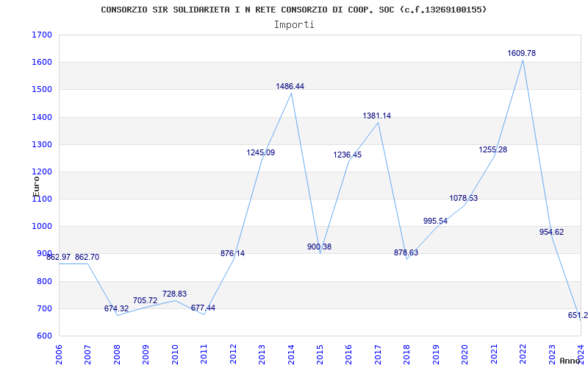Viewport: 588px width, 368px height.
Task: Select the 1078.53 value label
Action: [464, 198]
